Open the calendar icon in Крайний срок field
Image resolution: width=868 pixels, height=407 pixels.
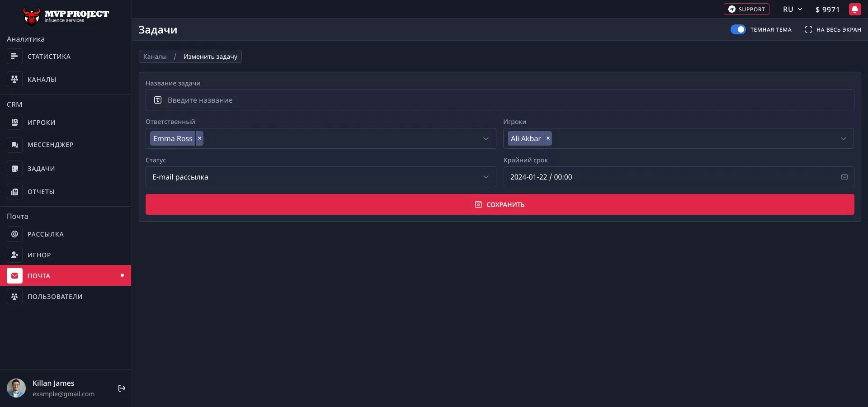coord(844,177)
